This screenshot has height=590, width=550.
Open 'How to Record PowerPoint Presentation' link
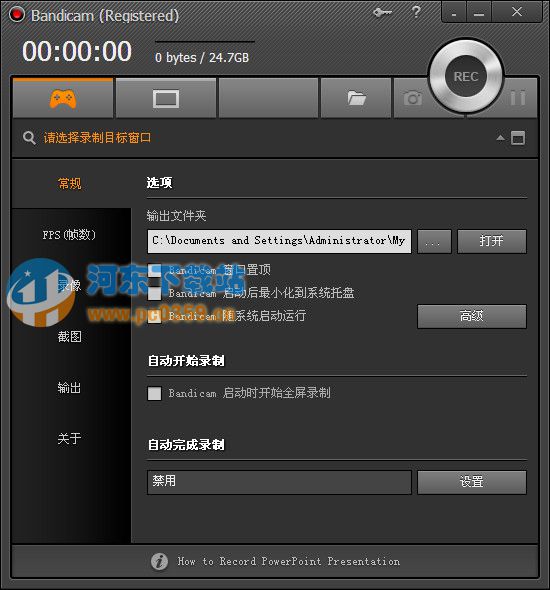click(x=289, y=561)
